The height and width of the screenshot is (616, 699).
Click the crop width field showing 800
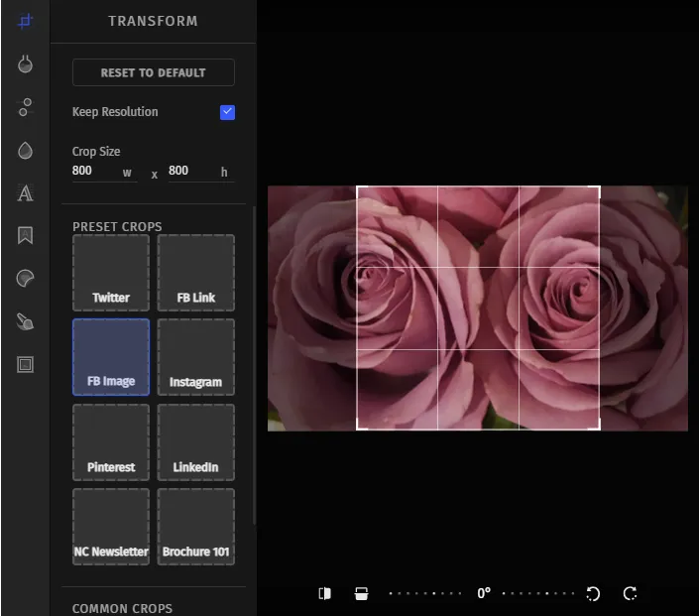pos(104,172)
